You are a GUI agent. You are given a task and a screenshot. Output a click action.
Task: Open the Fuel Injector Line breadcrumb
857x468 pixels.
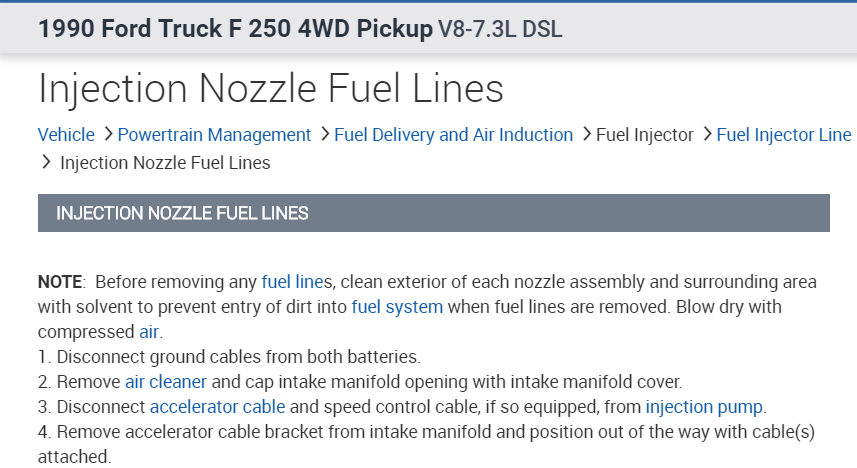pyautogui.click(x=783, y=135)
